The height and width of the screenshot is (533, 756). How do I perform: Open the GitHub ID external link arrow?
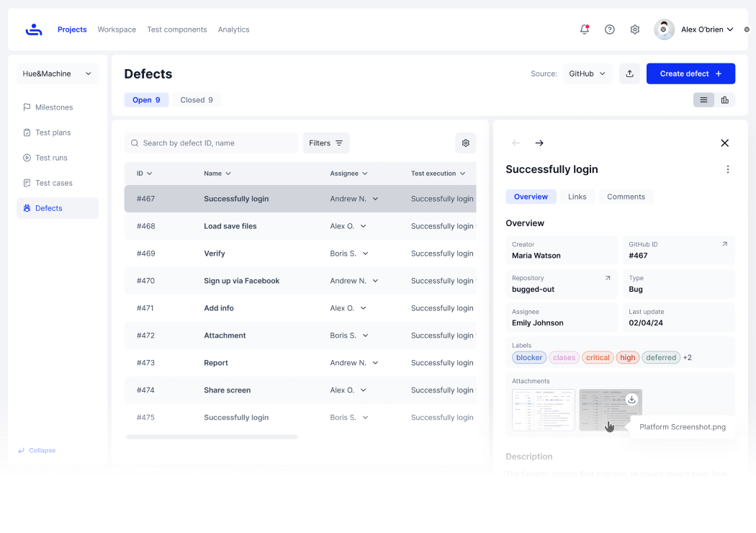pyautogui.click(x=724, y=244)
